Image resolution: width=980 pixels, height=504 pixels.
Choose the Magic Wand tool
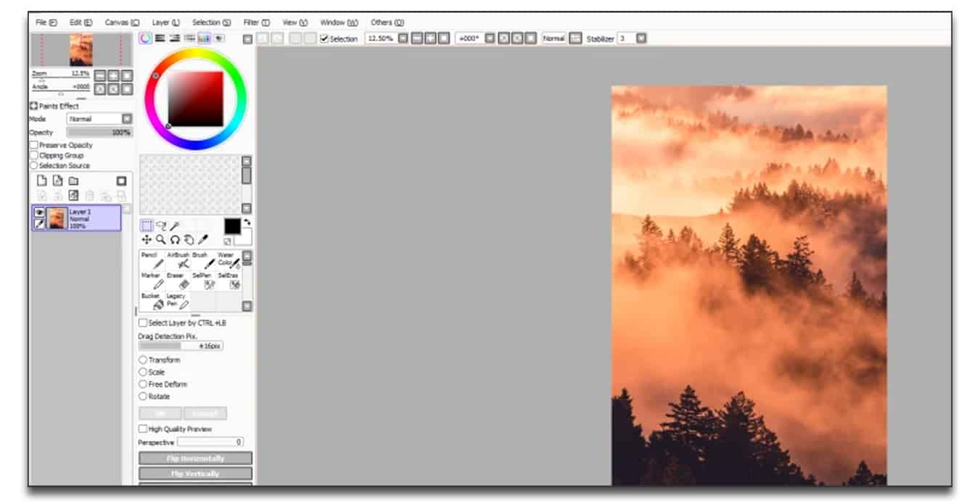click(x=173, y=226)
